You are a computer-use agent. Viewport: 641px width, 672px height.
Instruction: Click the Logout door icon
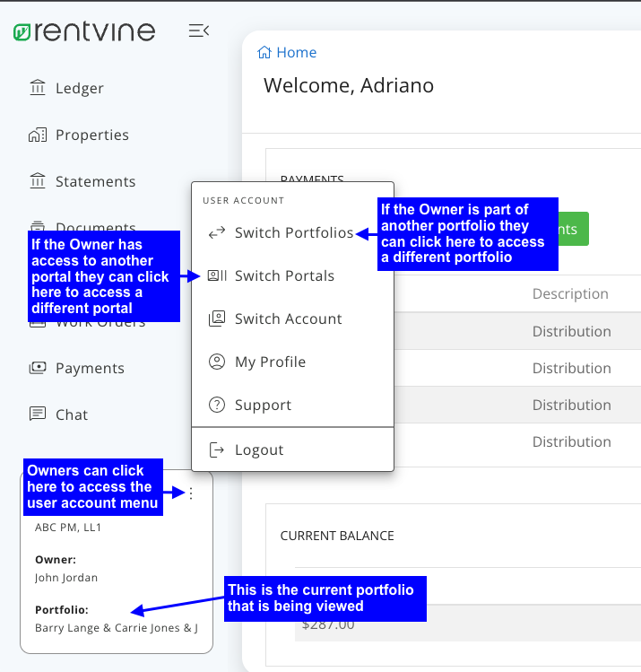click(217, 450)
